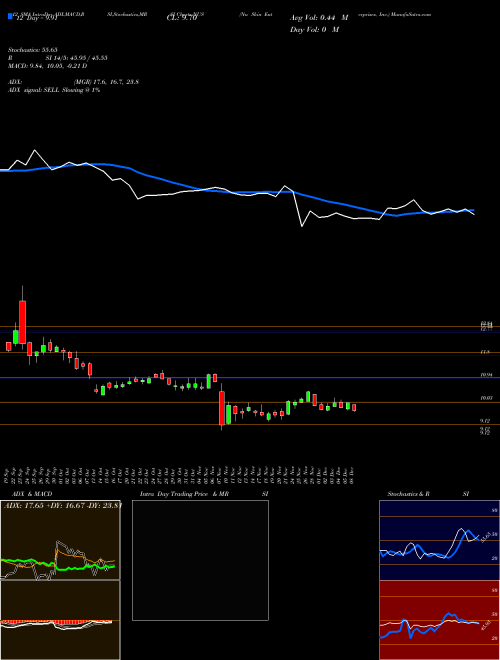Screen dimensions: 500x660
Task: Select the 'Avg Vol: 0.44 M' text
Action: coord(319,18)
